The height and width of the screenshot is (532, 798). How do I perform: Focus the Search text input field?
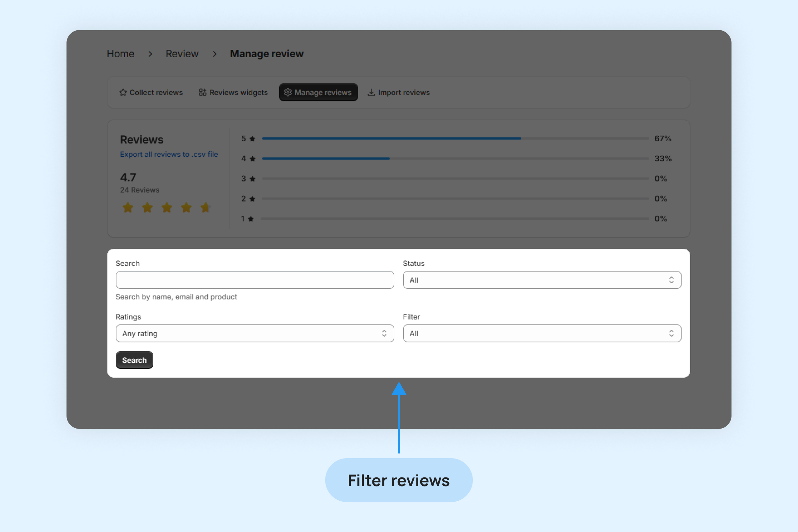click(x=254, y=280)
